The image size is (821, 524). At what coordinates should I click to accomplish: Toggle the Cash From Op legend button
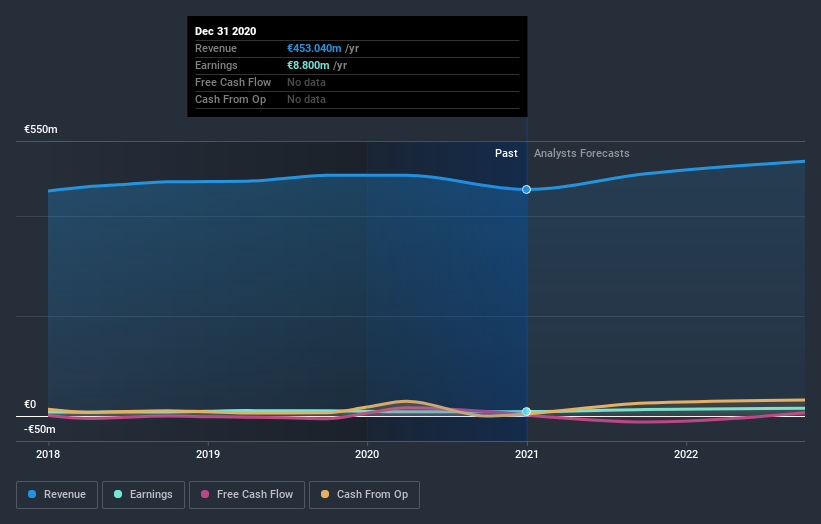point(364,495)
